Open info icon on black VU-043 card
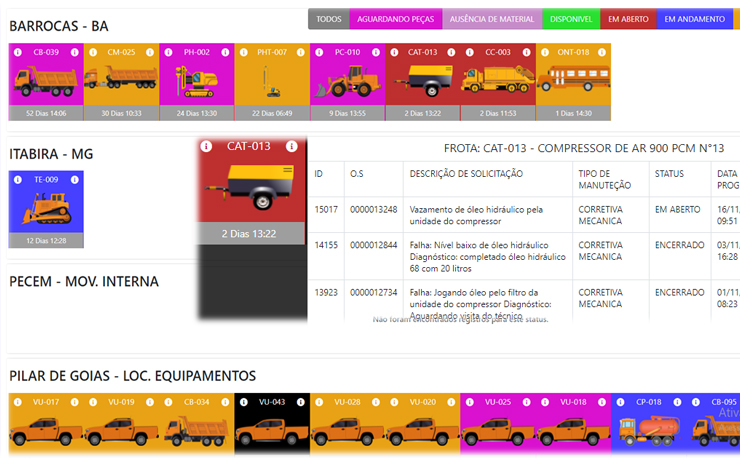Image resolution: width=740 pixels, height=460 pixels. pos(243,402)
